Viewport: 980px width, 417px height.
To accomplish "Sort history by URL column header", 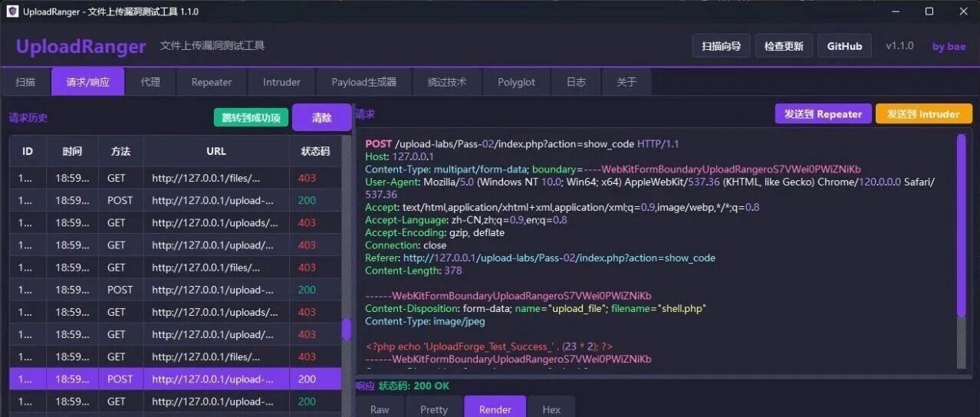I will pyautogui.click(x=216, y=151).
